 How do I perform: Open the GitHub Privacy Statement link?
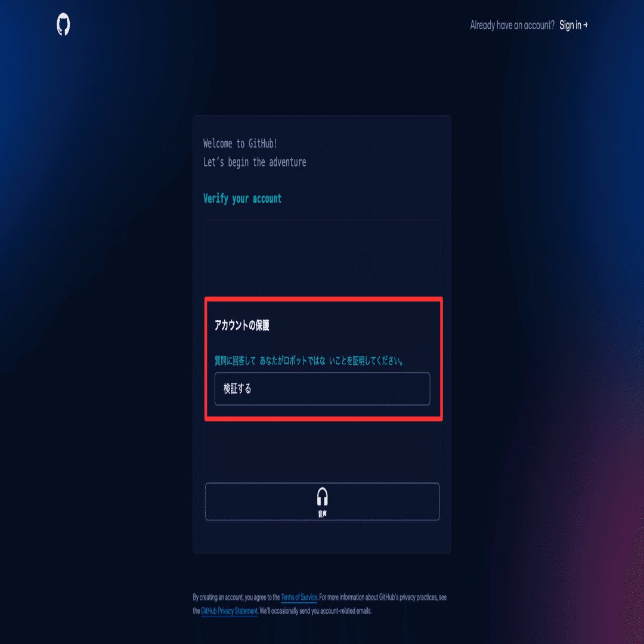[229, 611]
